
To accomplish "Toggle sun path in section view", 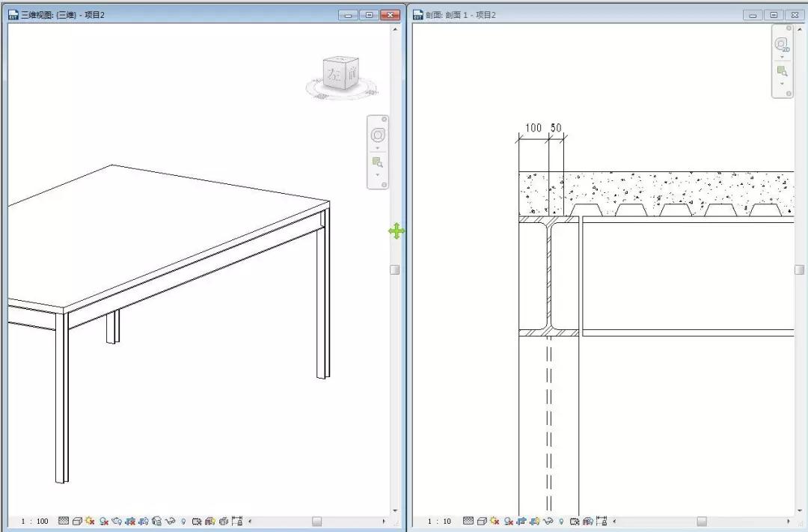I will point(495,522).
